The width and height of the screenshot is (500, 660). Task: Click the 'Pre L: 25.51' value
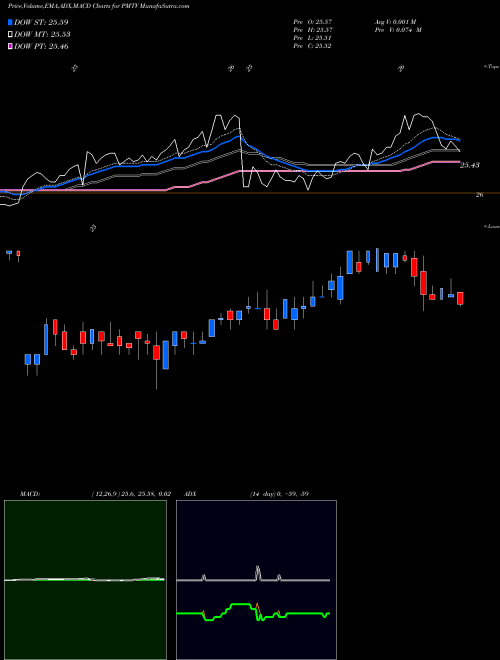pos(312,38)
